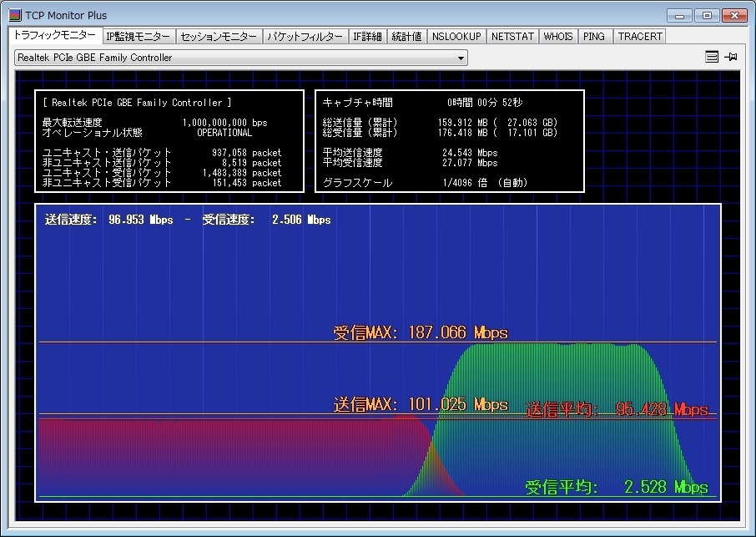The image size is (756, 537).
Task: Open the パケットフィルター tab
Action: click(305, 37)
